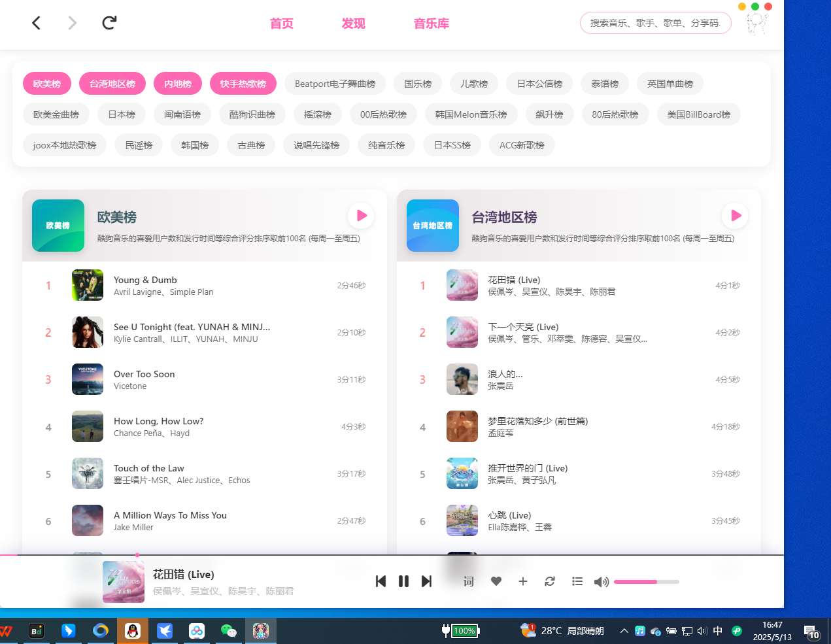The image size is (831, 644).
Task: Open the now-playing 花田错 cover art
Action: point(124,582)
